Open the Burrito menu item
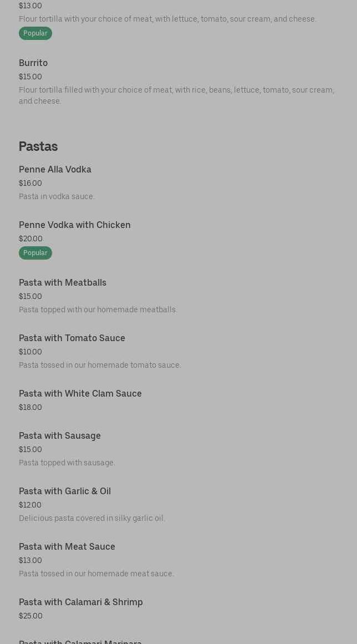Image resolution: width=357 pixels, height=644 pixels. 33,63
